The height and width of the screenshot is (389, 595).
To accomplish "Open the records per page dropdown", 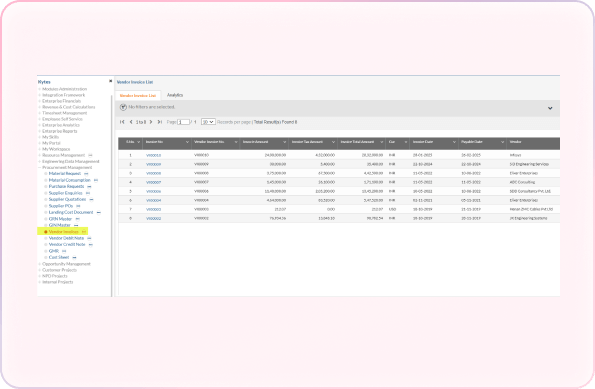I will 208,122.
